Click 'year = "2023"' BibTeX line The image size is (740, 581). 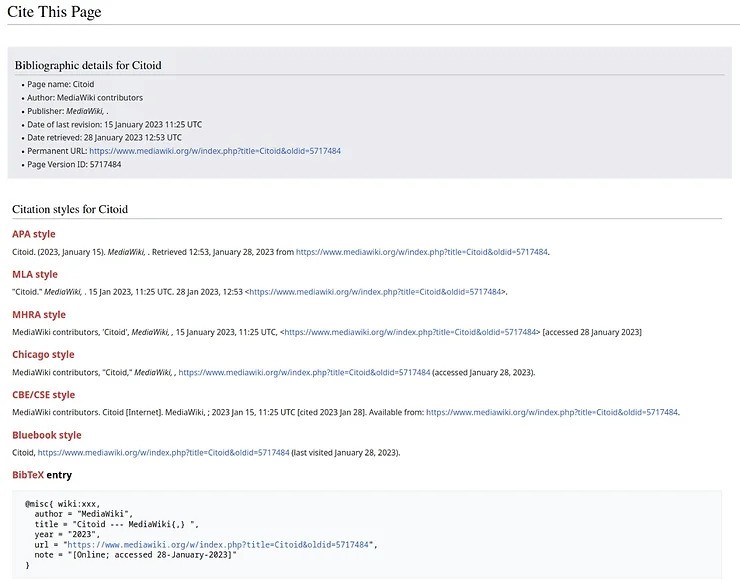(67, 535)
